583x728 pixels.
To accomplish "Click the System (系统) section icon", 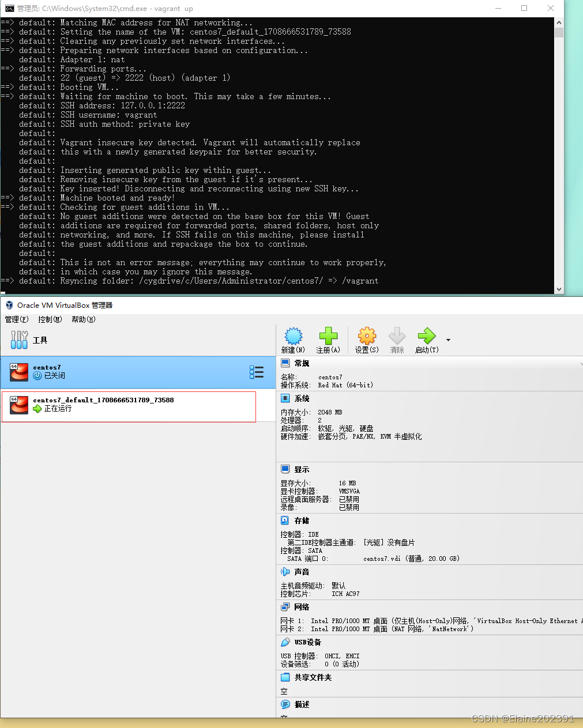I will click(x=285, y=398).
